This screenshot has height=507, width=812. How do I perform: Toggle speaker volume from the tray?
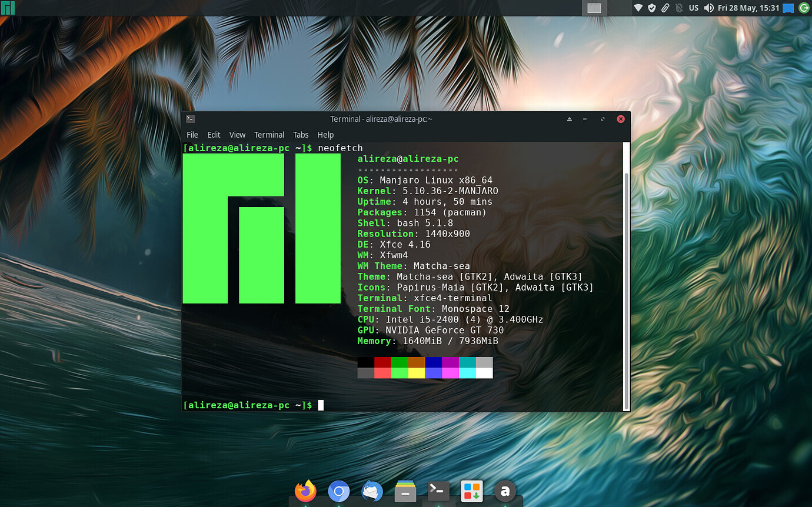tap(708, 8)
